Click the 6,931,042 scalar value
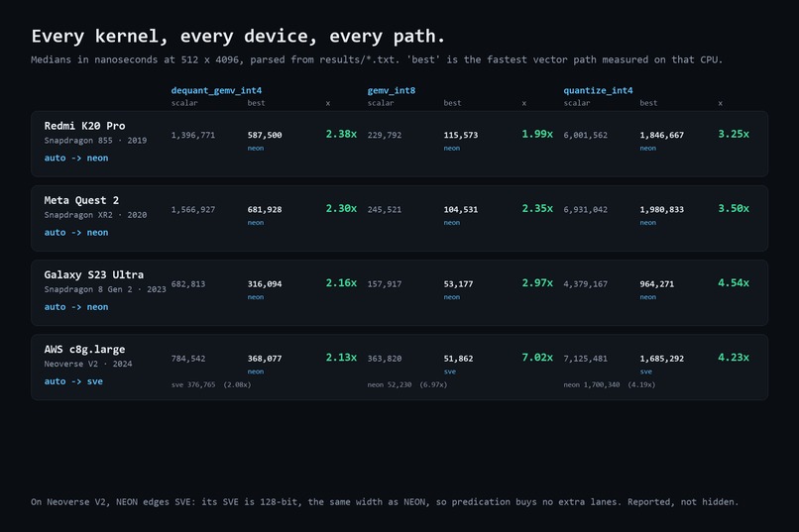This screenshot has width=799, height=532. 586,209
